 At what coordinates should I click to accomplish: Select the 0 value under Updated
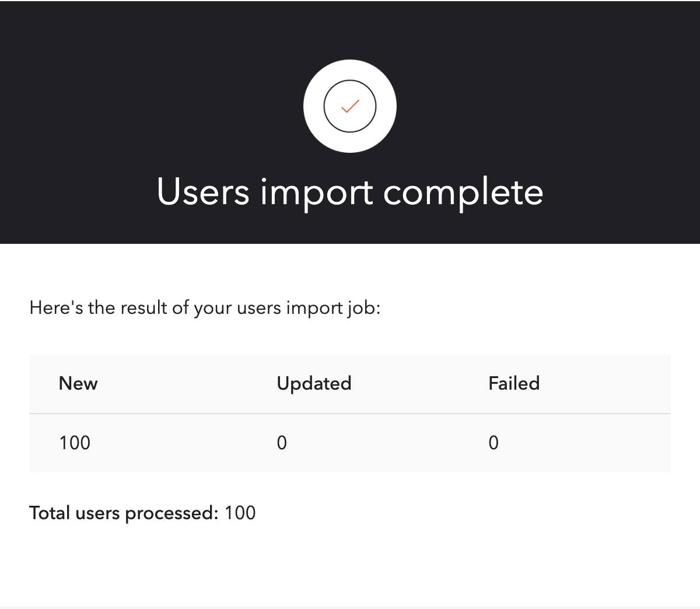282,443
